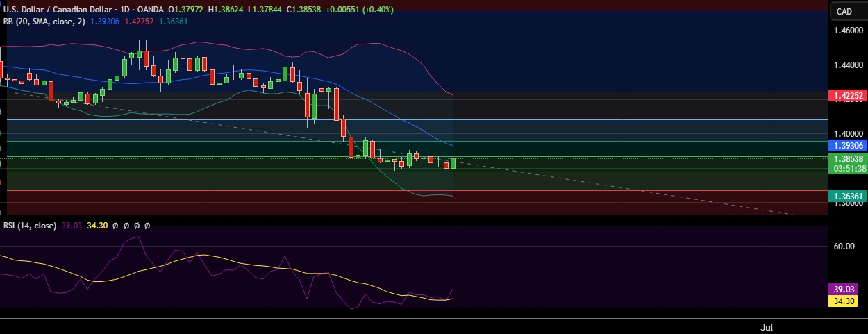Click the teal 1.36361 lower band price label

point(848,197)
